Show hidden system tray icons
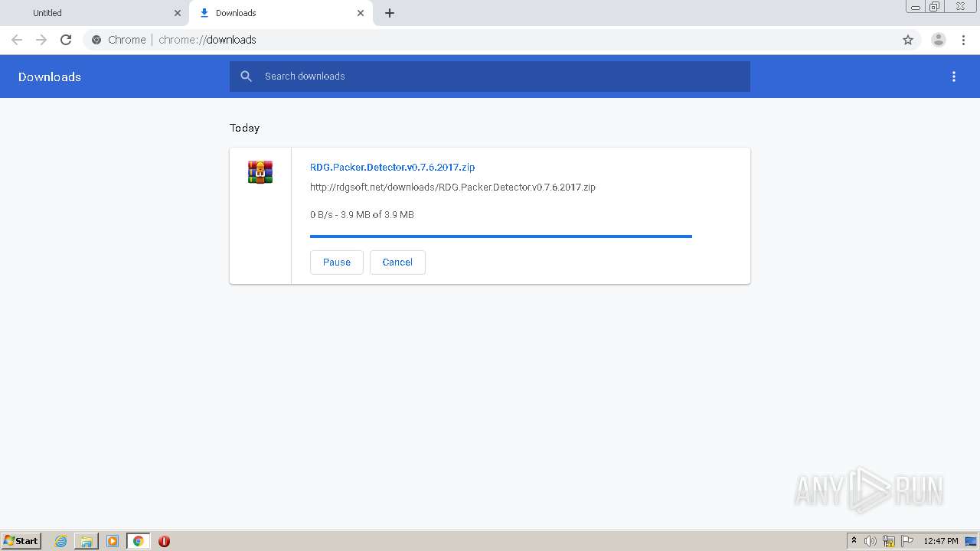Viewport: 980px width, 551px height. click(x=854, y=541)
